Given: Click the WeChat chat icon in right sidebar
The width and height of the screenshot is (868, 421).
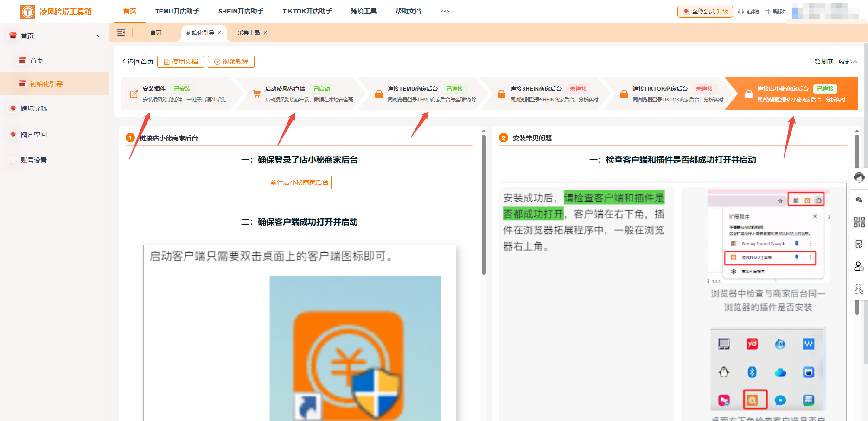Looking at the screenshot, I should [x=860, y=200].
